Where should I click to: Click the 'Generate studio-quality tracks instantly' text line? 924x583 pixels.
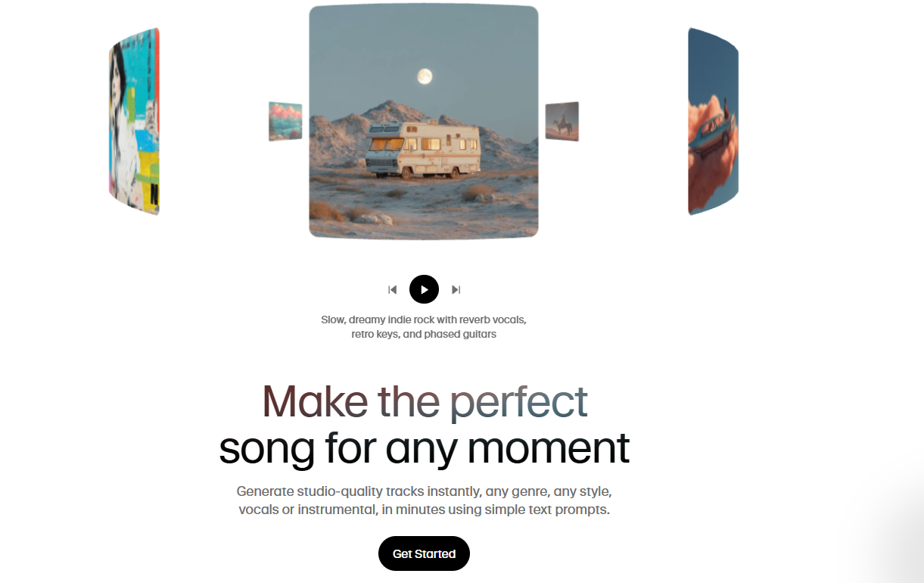click(424, 491)
